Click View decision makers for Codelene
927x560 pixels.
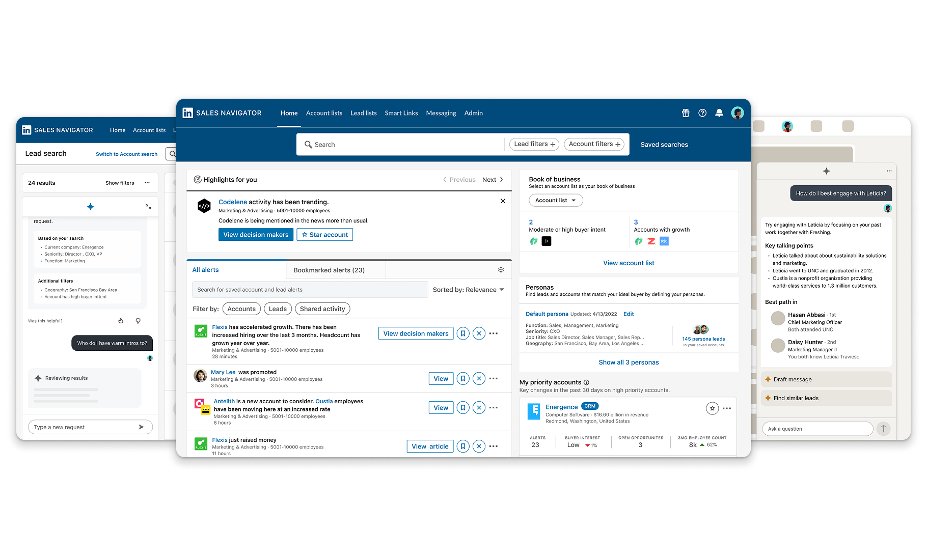coord(256,235)
